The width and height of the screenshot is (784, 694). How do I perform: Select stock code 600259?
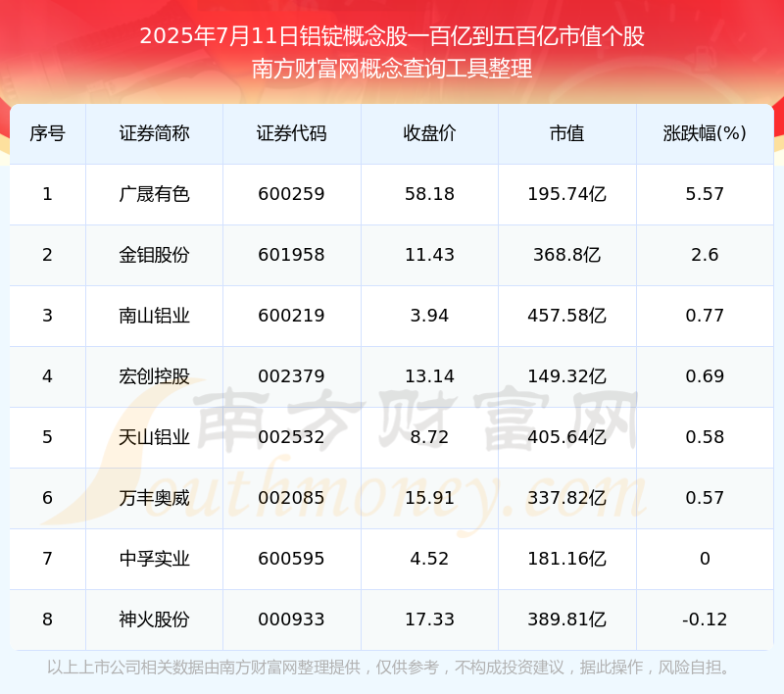point(291,194)
